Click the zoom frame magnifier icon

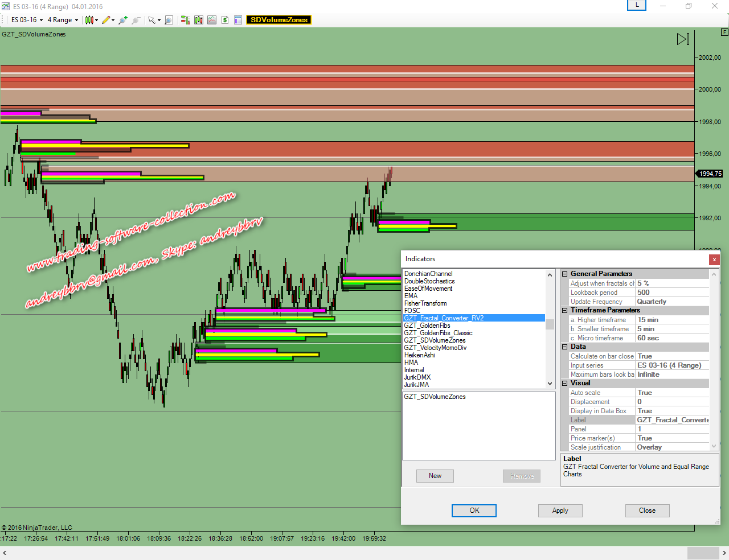169,20
